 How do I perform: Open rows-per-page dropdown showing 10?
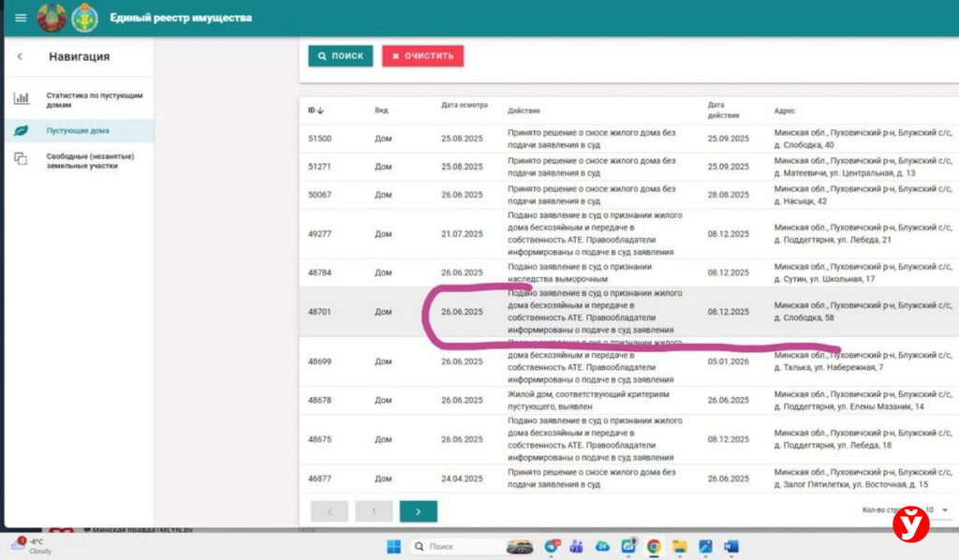tap(944, 510)
